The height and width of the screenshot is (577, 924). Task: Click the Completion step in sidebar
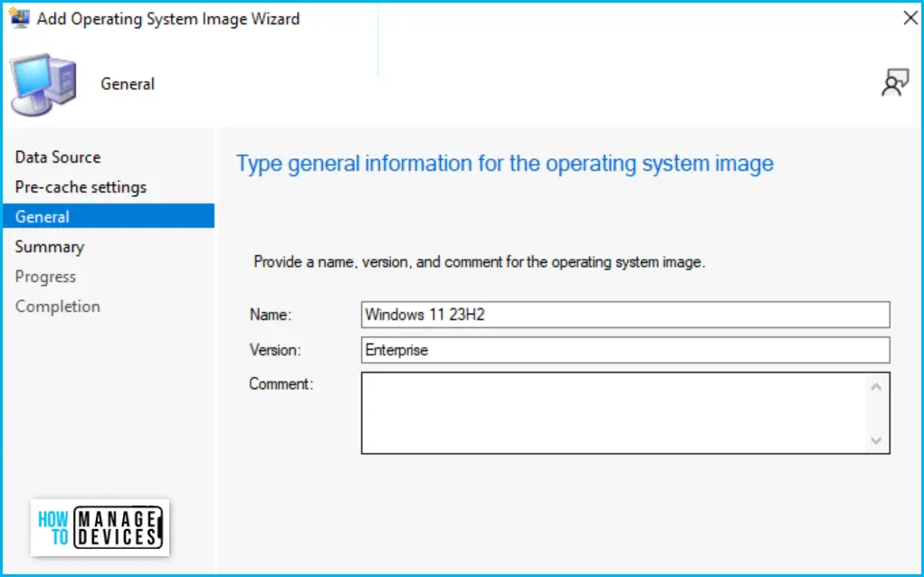pyautogui.click(x=57, y=307)
